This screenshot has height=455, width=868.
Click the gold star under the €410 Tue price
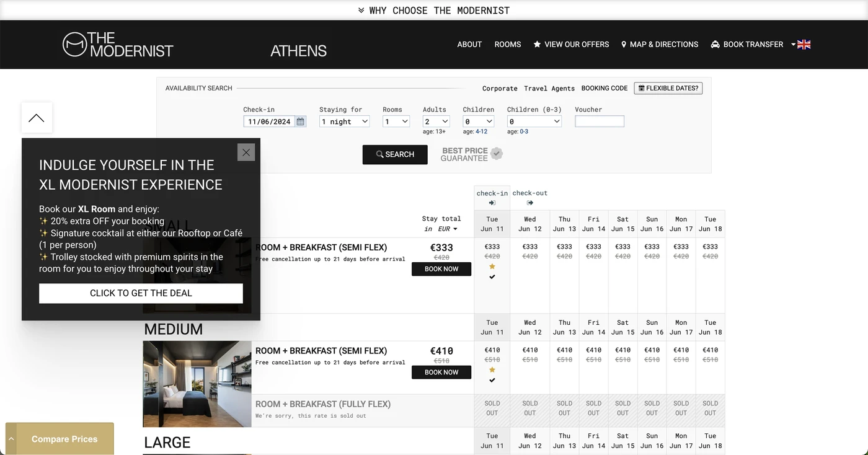point(492,370)
